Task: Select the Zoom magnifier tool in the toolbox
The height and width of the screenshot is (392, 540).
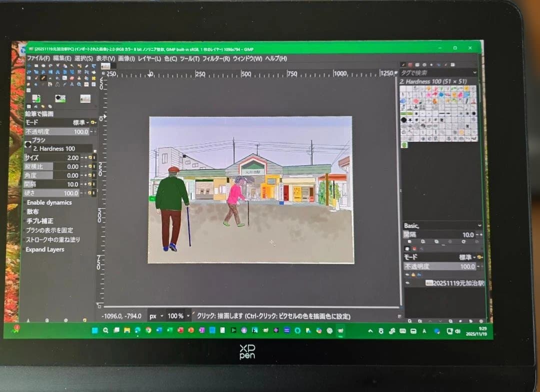Action: 79,84
